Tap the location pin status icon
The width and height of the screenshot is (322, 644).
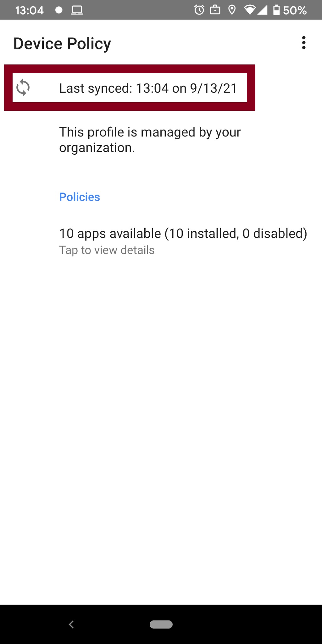pos(232,10)
